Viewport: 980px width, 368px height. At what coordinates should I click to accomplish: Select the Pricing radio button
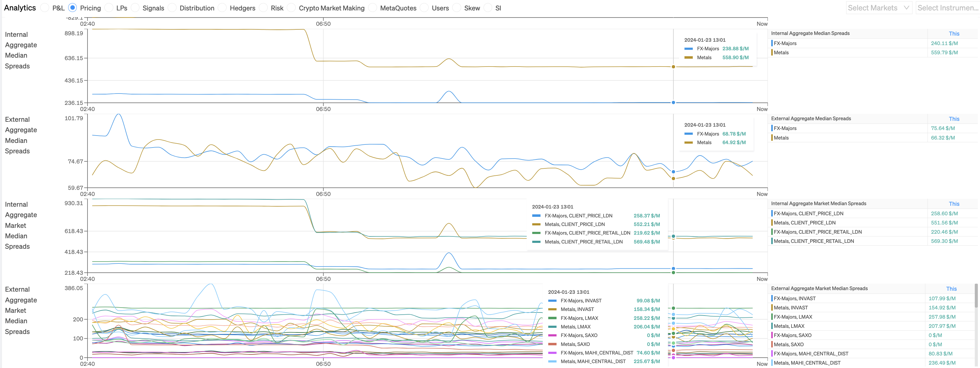72,8
